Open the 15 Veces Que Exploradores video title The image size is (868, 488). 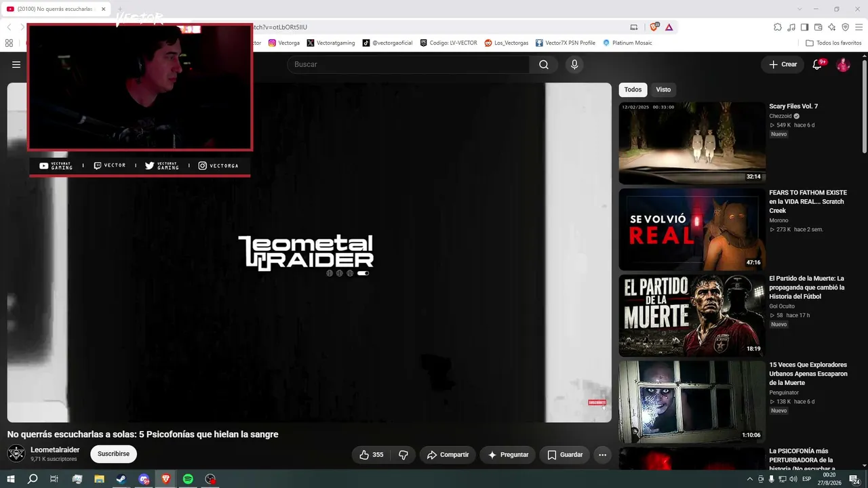pos(808,373)
